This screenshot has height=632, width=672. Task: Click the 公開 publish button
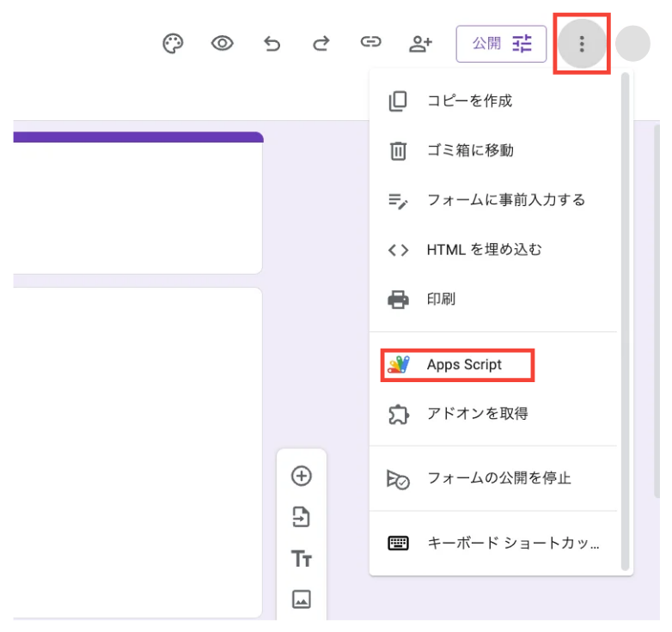tap(501, 44)
